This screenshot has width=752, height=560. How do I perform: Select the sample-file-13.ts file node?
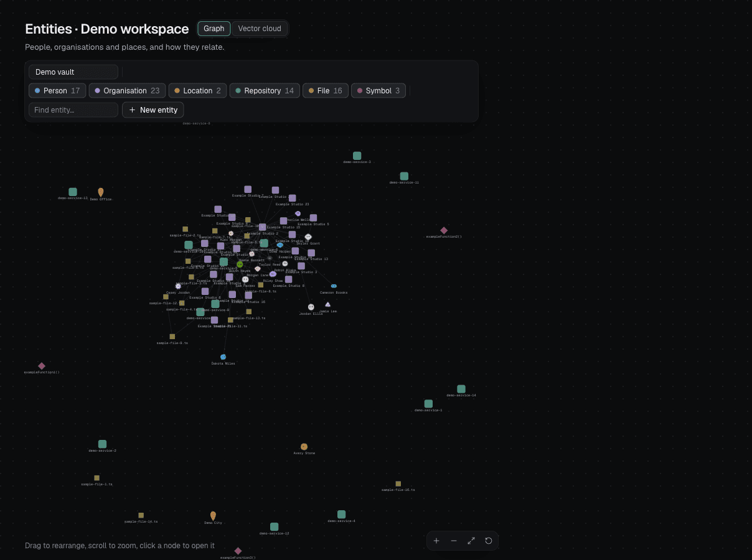click(249, 312)
